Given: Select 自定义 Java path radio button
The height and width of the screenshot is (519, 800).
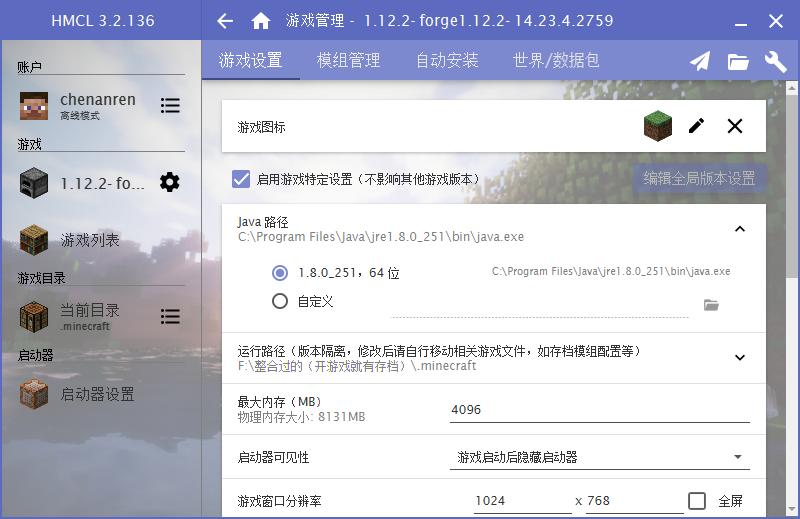Looking at the screenshot, I should pos(280,301).
